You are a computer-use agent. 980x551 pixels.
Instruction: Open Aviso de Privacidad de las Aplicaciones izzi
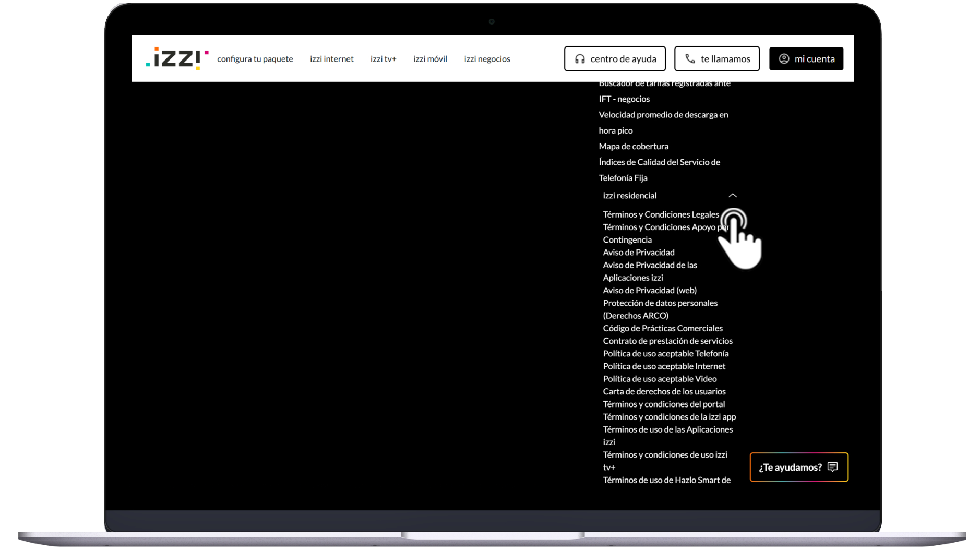tap(650, 271)
